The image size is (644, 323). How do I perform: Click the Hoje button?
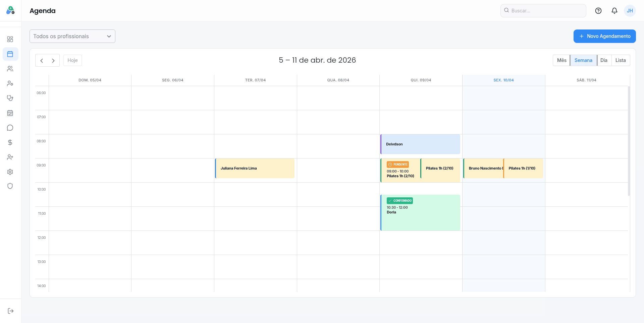click(72, 60)
